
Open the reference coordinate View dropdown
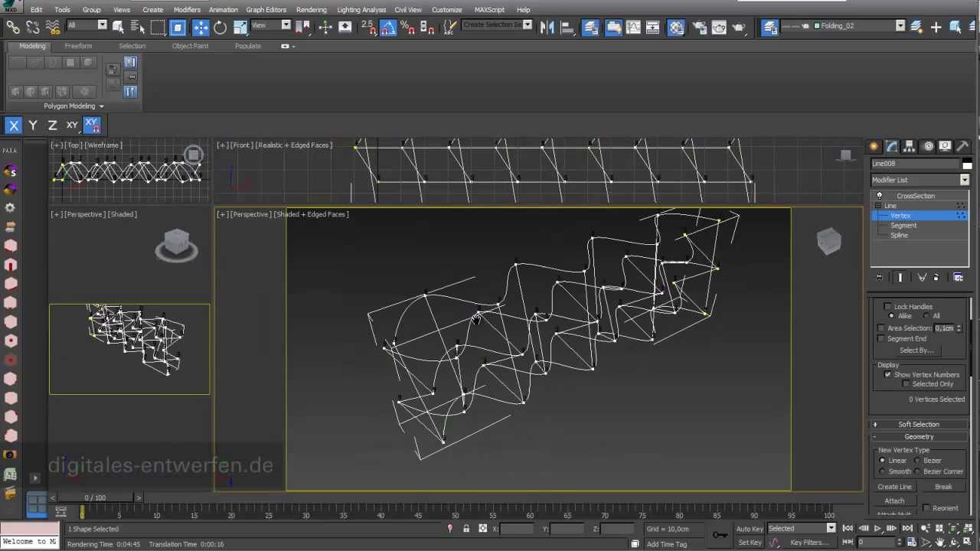(x=286, y=25)
